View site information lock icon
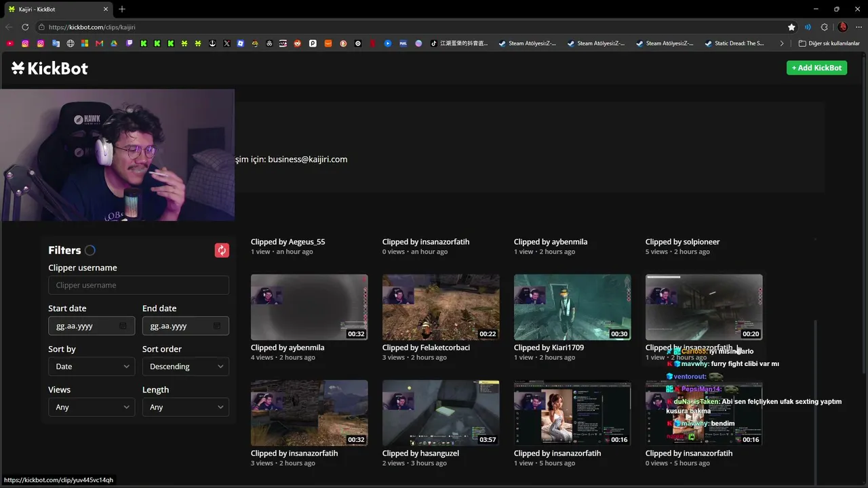 [42, 27]
